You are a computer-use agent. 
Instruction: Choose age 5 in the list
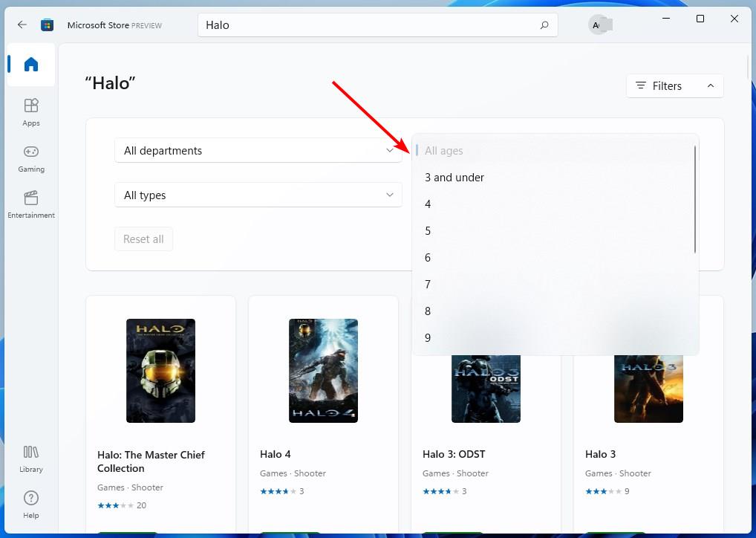[553, 230]
